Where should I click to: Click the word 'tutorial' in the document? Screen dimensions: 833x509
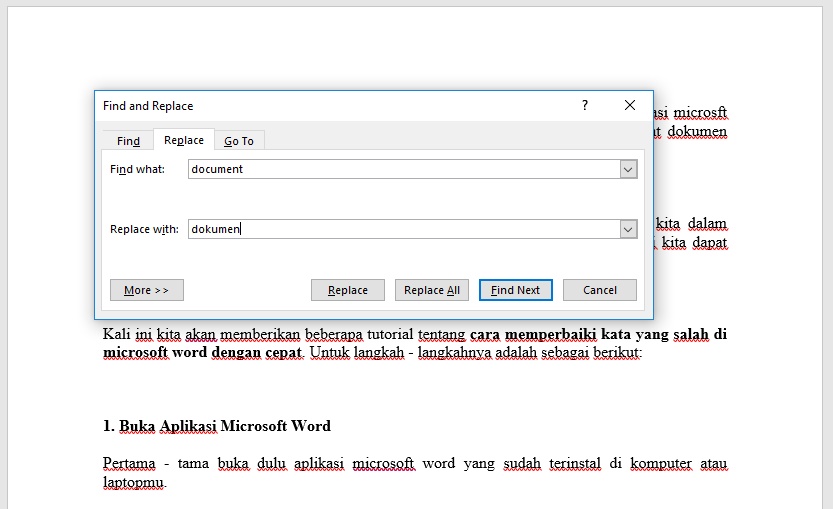389,334
